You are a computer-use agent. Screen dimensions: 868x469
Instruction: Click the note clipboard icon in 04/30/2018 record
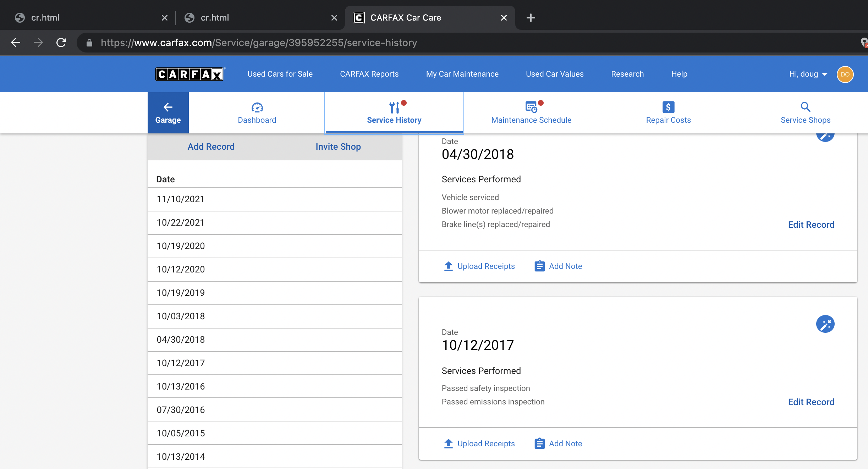tap(539, 266)
